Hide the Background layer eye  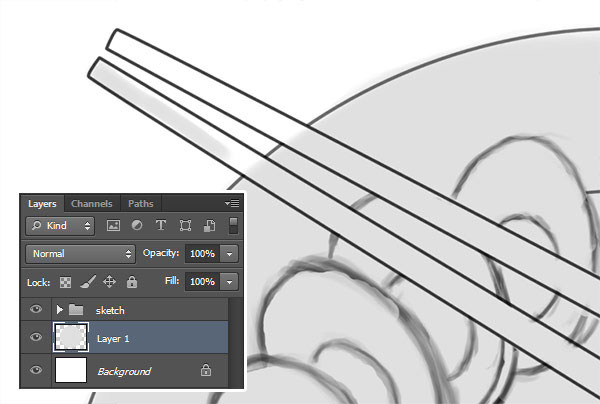click(36, 370)
